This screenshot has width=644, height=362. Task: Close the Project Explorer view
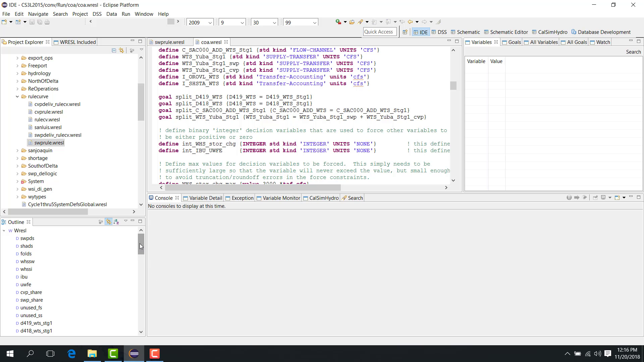[48, 42]
